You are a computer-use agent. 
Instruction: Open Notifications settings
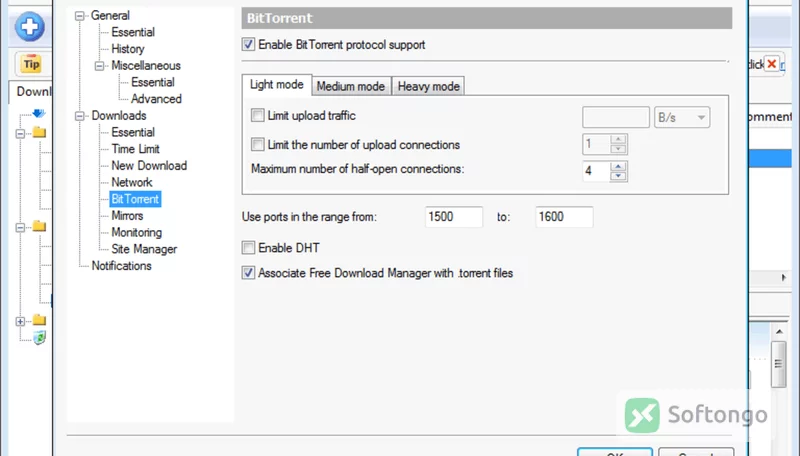pos(121,266)
